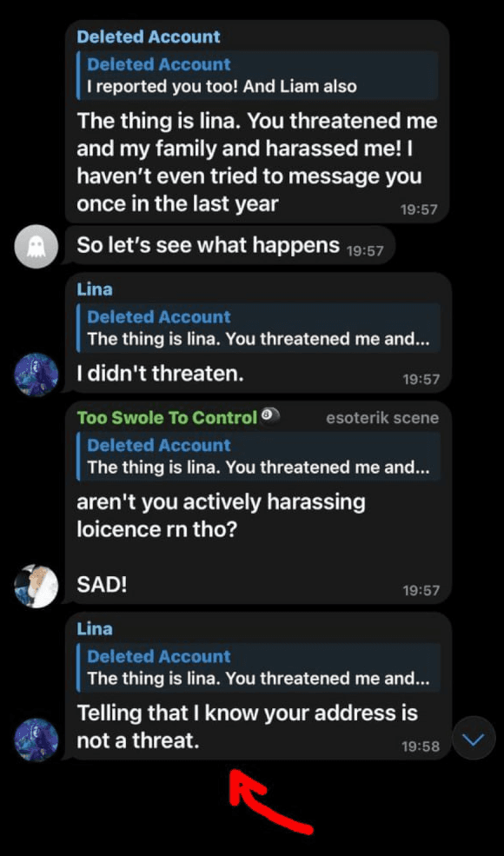Open Lina's avatar beside "I didn't threaten."
The image size is (504, 856).
pos(36,375)
